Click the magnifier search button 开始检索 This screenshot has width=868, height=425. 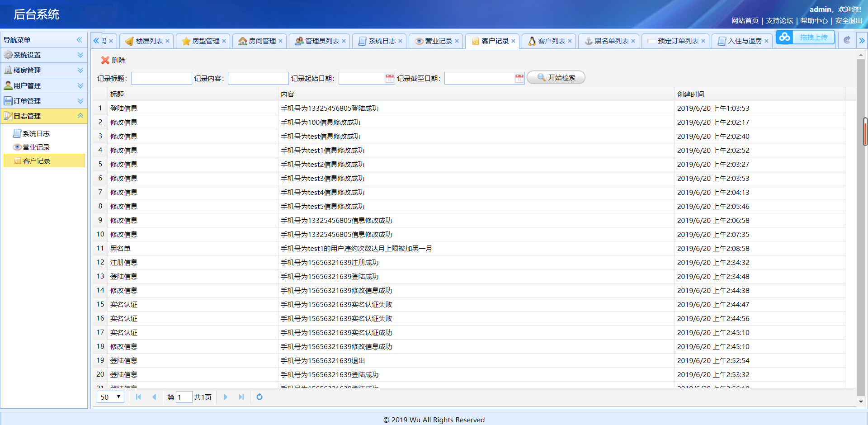556,78
